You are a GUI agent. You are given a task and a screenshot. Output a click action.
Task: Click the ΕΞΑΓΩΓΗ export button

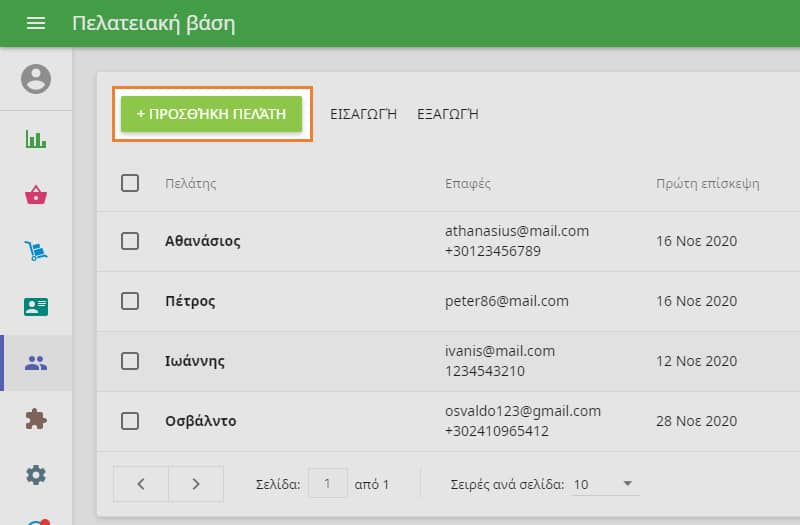click(x=448, y=114)
